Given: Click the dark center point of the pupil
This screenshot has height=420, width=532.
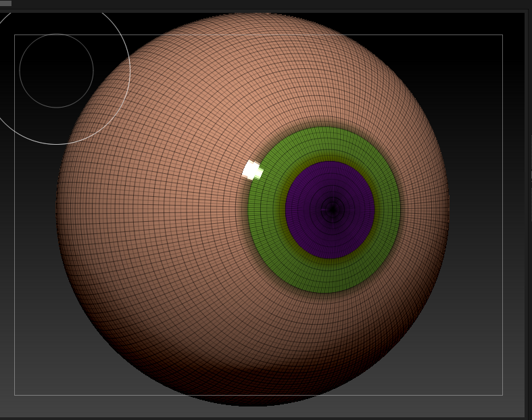Looking at the screenshot, I should [332, 210].
